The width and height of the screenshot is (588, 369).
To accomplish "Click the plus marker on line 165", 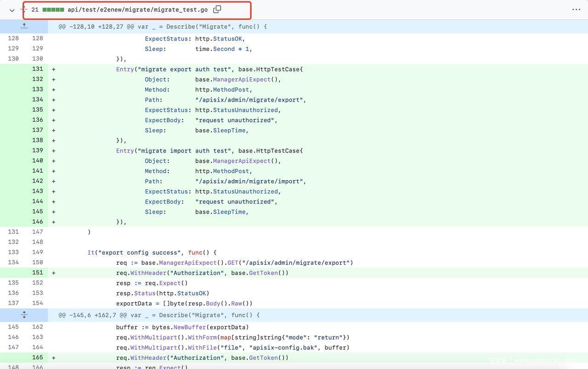I will click(54, 358).
